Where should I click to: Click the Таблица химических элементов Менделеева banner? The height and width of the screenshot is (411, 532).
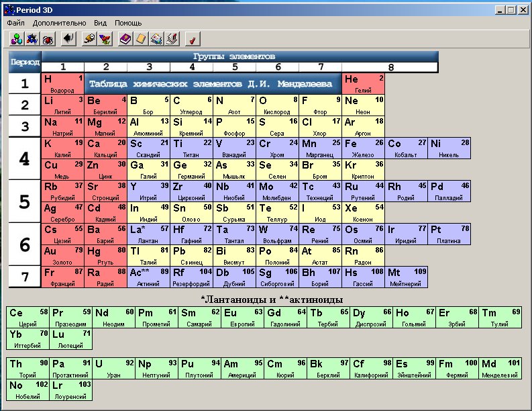coord(213,83)
